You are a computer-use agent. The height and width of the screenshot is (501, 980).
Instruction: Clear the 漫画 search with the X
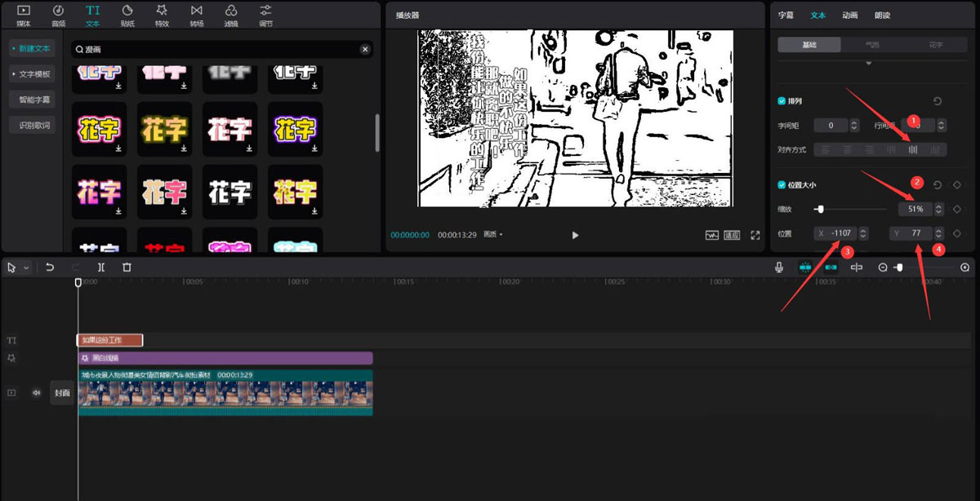coord(364,49)
